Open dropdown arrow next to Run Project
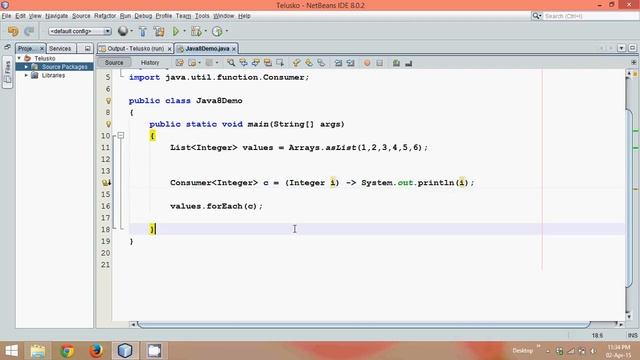 click(x=184, y=31)
